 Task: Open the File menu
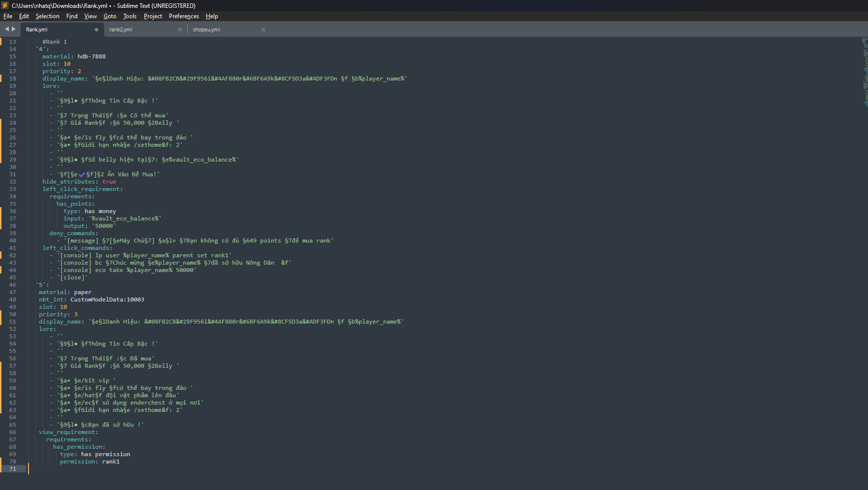point(8,16)
